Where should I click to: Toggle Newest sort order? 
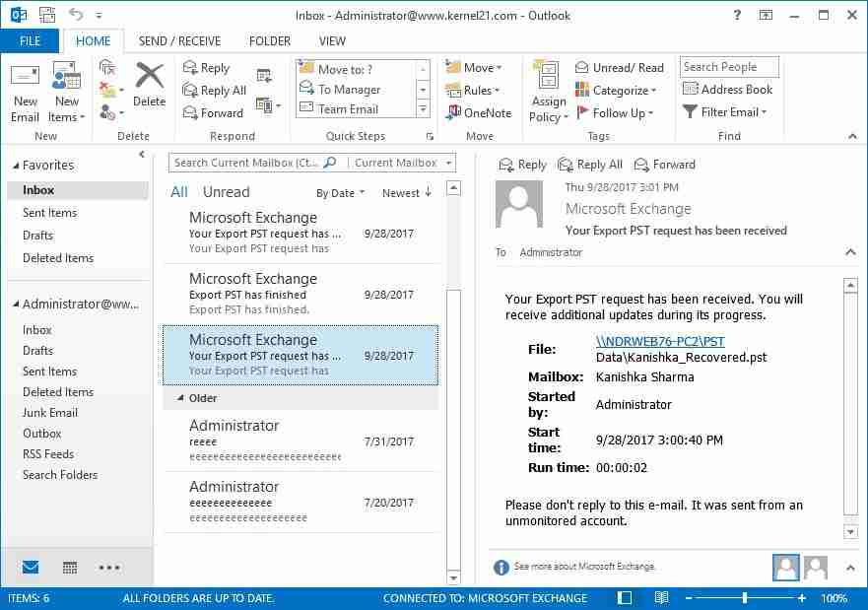[x=407, y=193]
